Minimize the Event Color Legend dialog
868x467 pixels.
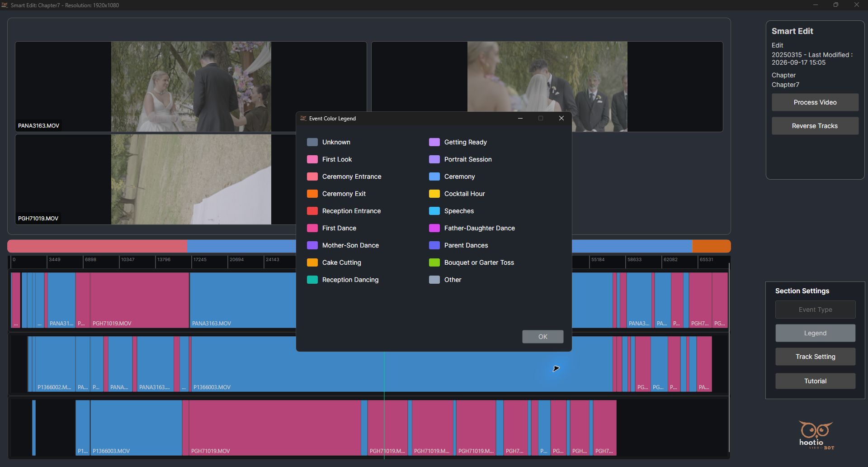520,118
